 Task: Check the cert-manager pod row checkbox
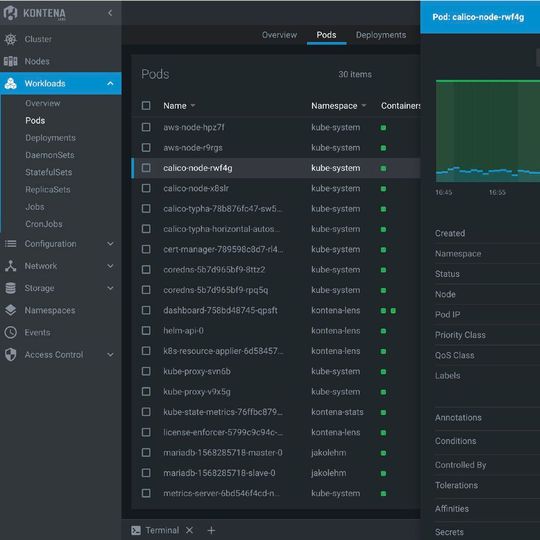(x=146, y=249)
